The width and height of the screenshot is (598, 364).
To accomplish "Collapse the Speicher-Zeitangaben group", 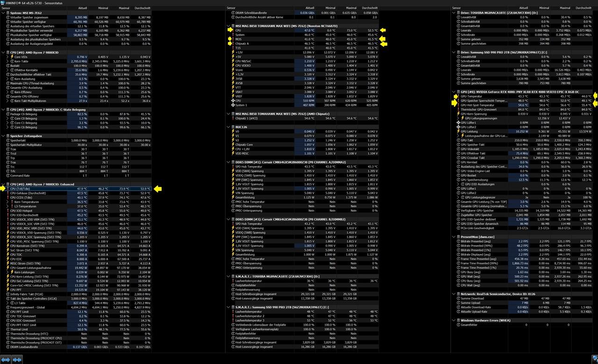I will (x=3, y=136).
